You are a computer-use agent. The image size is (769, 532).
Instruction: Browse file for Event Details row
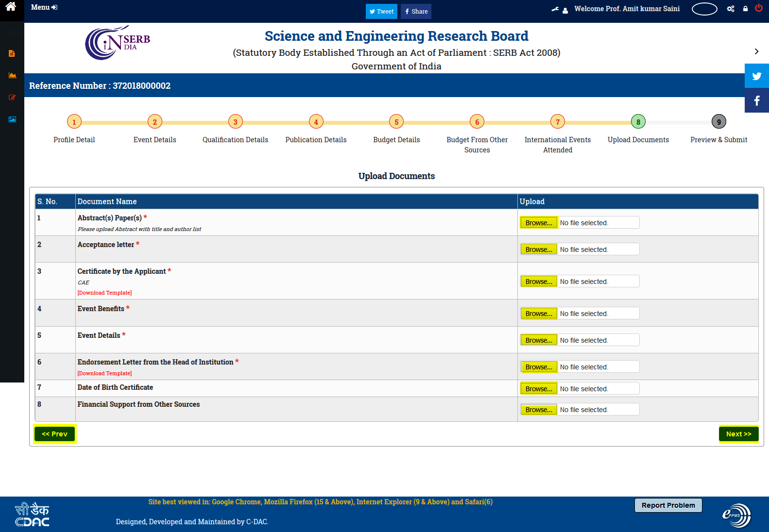539,340
